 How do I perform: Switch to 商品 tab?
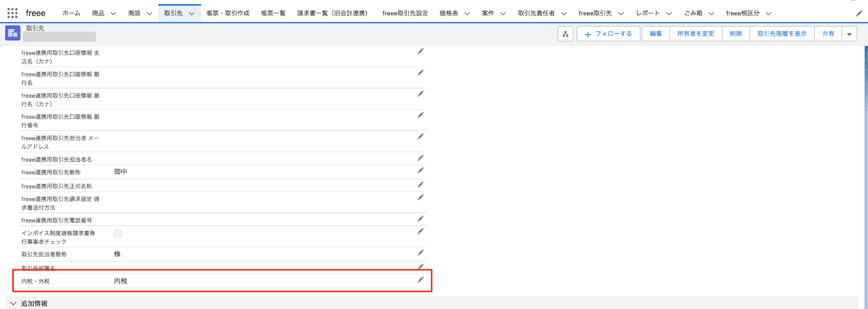pyautogui.click(x=98, y=13)
